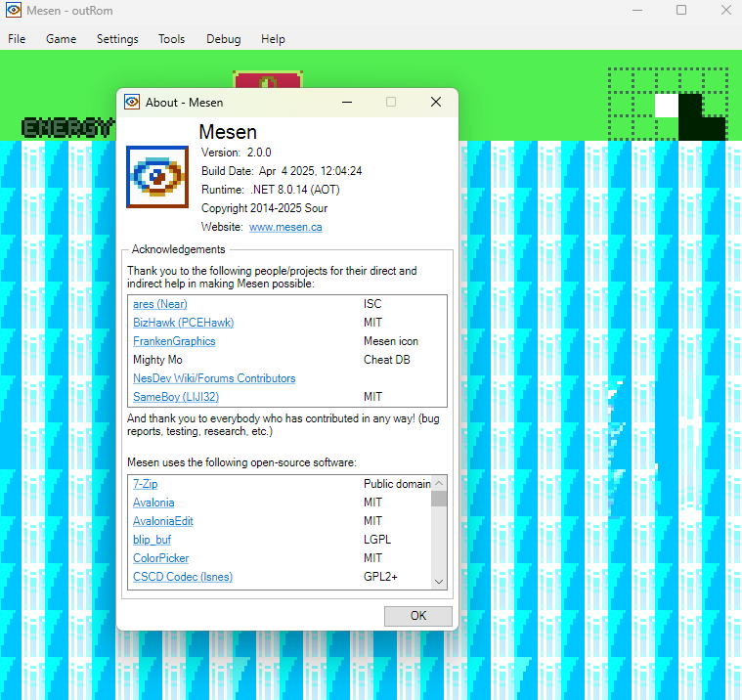Open the Tools menu

(171, 39)
